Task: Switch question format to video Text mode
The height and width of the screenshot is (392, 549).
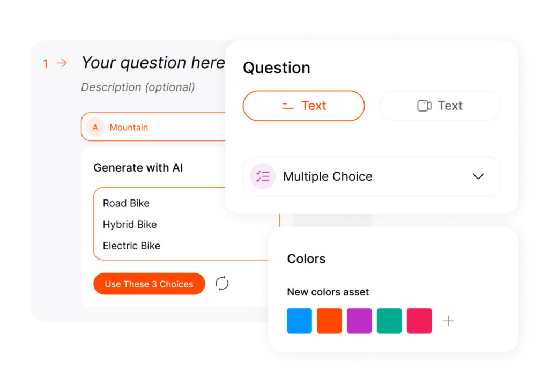Action: [440, 106]
